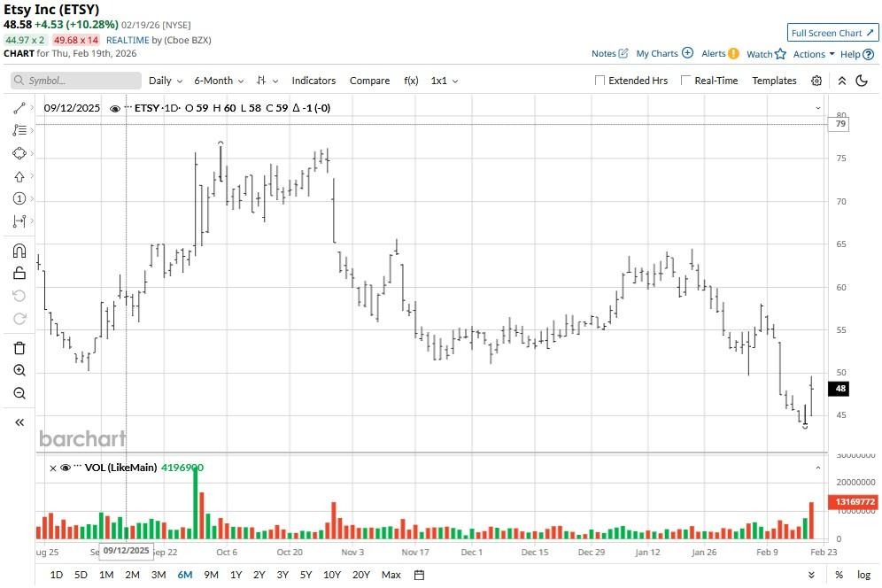Open the date range calendar icon
Image resolution: width=882 pixels, height=588 pixels.
(419, 575)
